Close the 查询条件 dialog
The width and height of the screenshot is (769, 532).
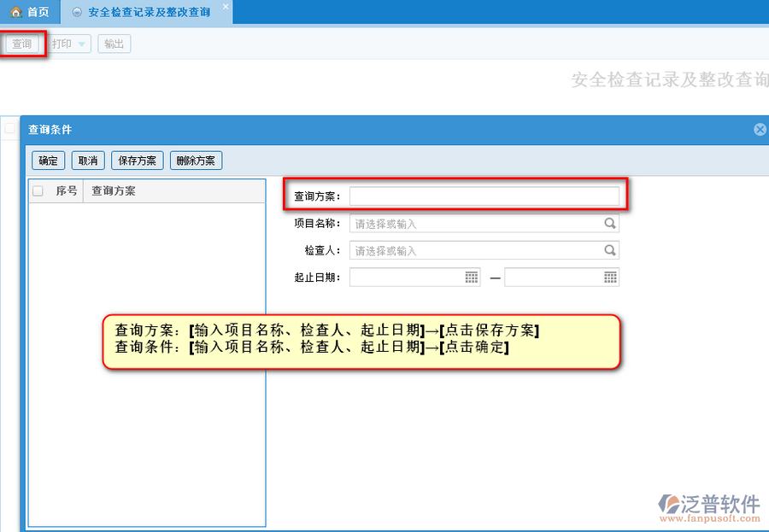coord(760,130)
